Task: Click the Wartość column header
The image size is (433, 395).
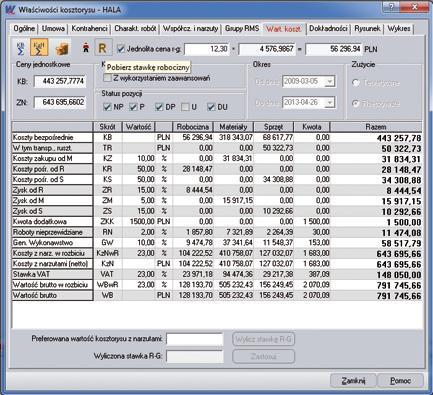Action: click(138, 127)
